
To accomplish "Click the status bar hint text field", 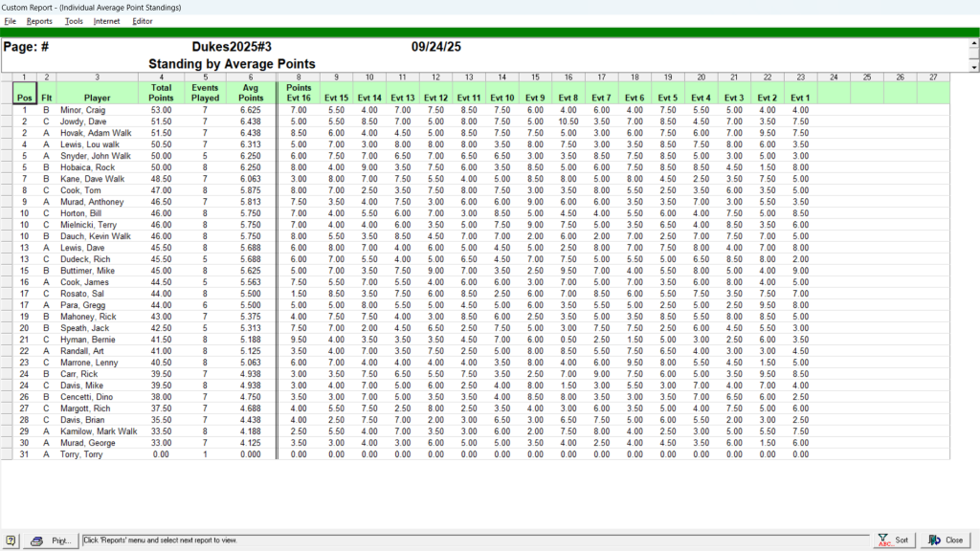I will (x=476, y=540).
